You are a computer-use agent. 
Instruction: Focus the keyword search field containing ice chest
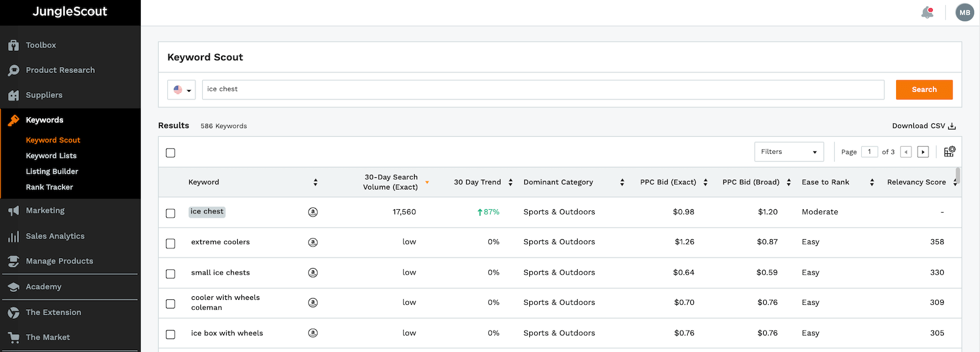pos(543,90)
